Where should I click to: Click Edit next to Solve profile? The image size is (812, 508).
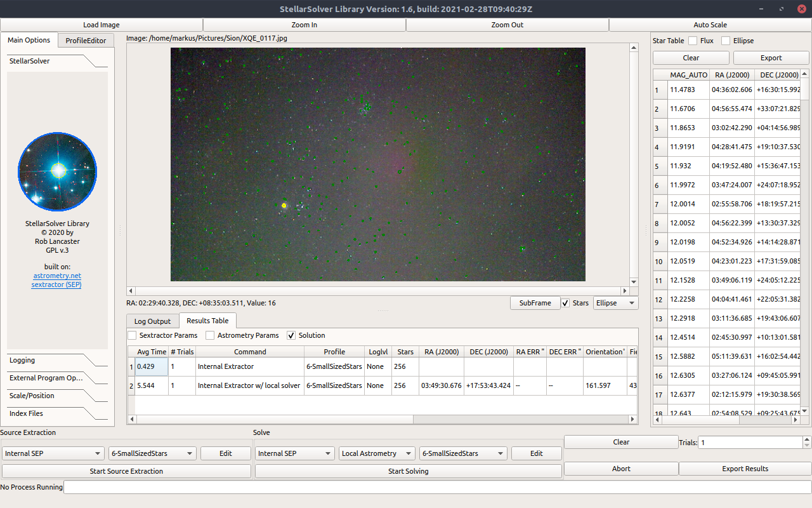(537, 453)
